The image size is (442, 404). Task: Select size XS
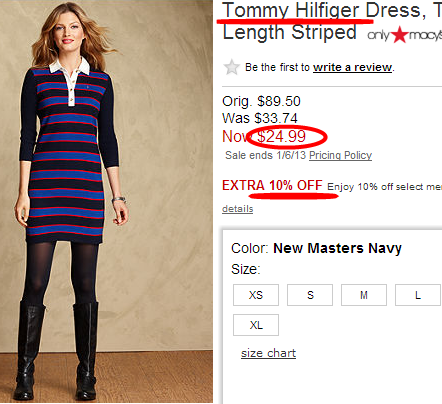pyautogui.click(x=256, y=295)
